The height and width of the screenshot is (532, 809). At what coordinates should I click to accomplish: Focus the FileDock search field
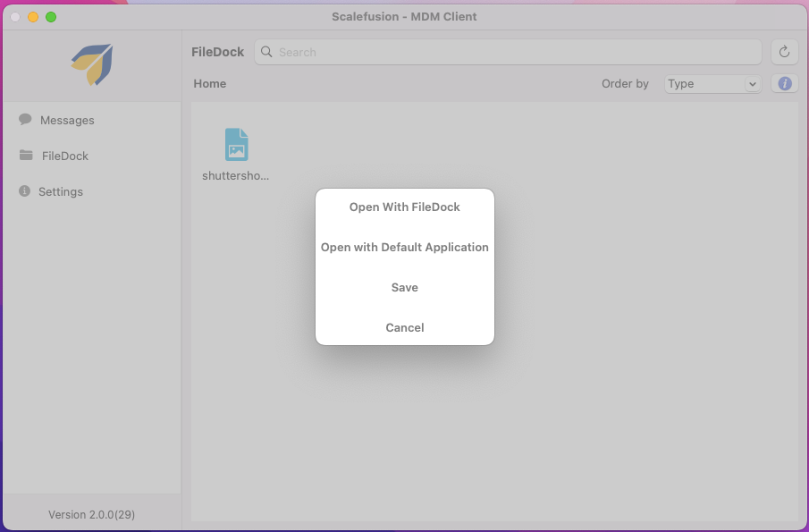pos(508,52)
